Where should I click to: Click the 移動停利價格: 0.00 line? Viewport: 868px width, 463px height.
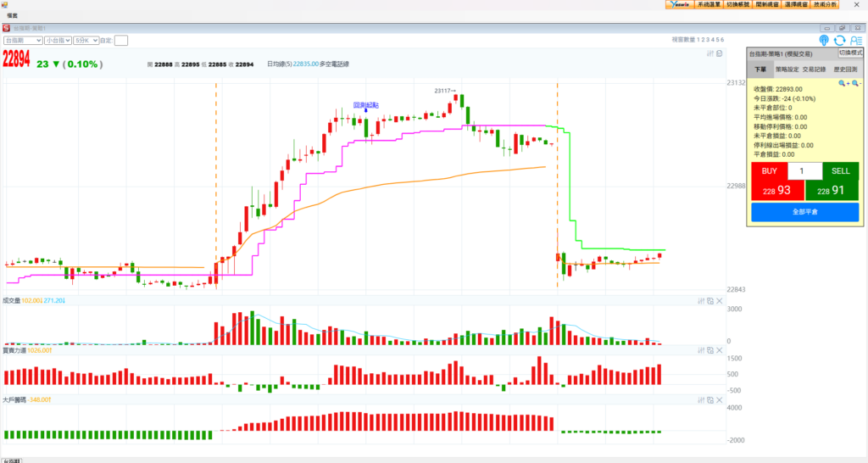[780, 127]
